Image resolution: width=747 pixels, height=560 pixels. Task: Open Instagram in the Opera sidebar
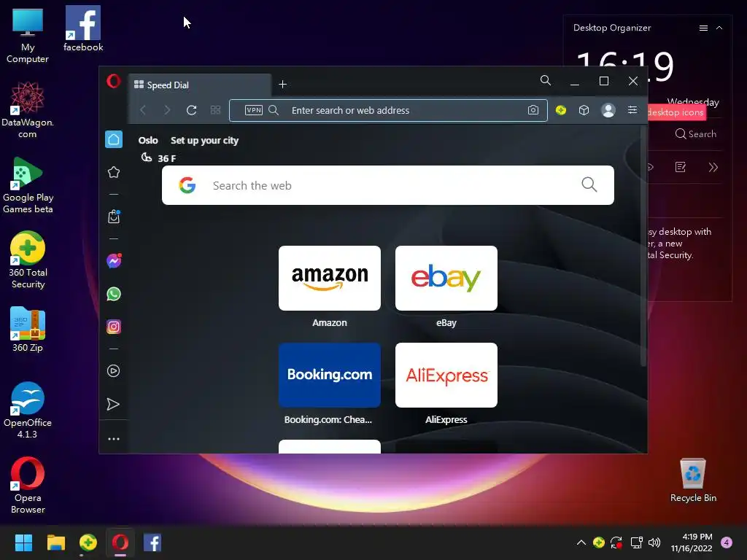113,327
